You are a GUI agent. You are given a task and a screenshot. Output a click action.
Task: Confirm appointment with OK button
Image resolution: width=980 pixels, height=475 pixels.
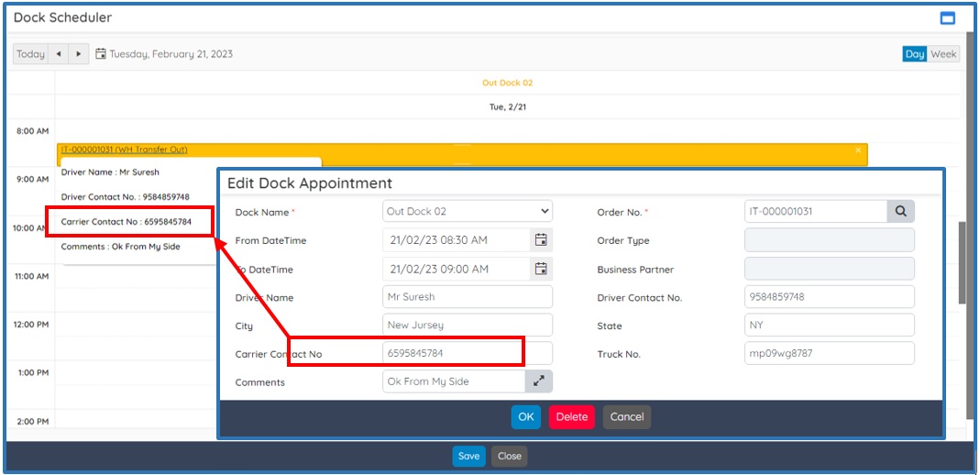click(525, 417)
